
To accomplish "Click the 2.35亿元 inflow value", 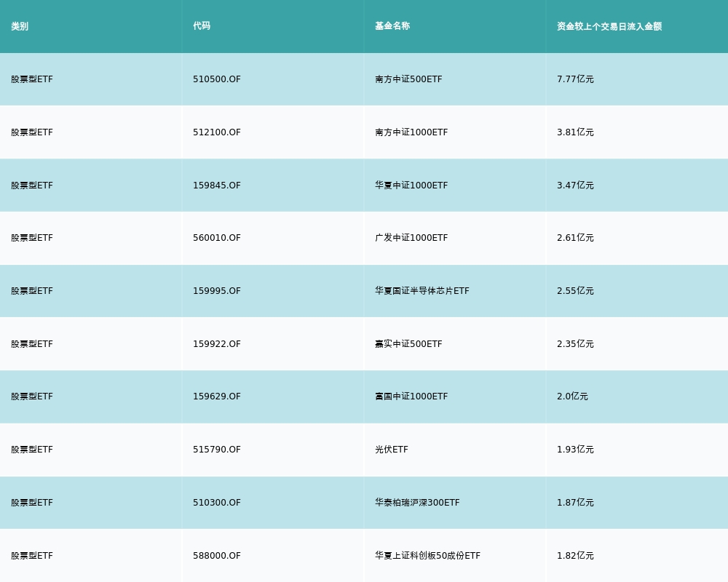I will (575, 344).
